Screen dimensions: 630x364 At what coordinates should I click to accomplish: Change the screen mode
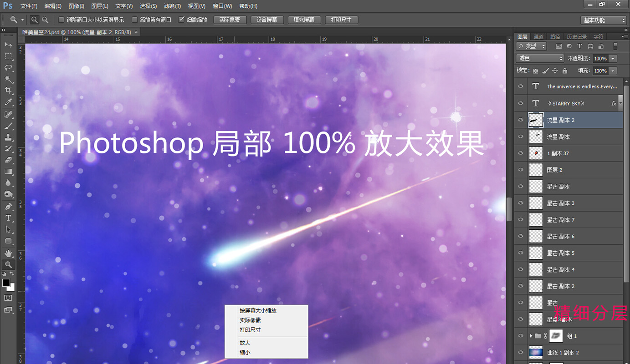coord(8,310)
